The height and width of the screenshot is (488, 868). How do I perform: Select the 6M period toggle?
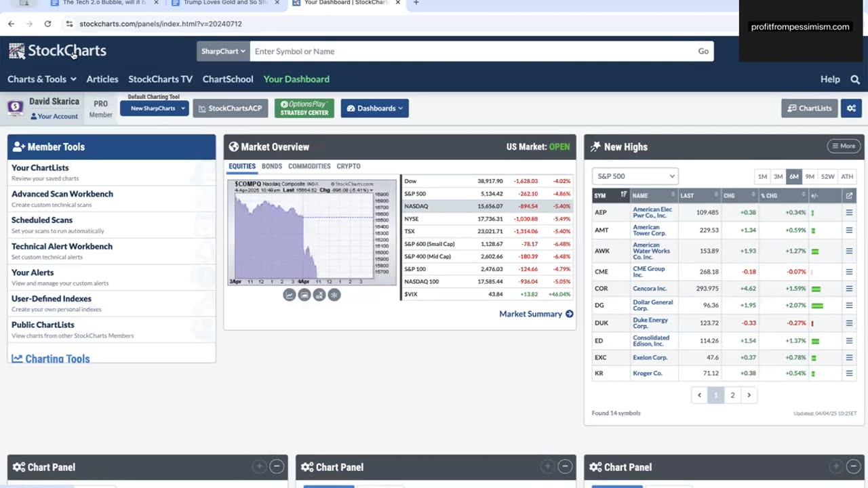tap(793, 176)
